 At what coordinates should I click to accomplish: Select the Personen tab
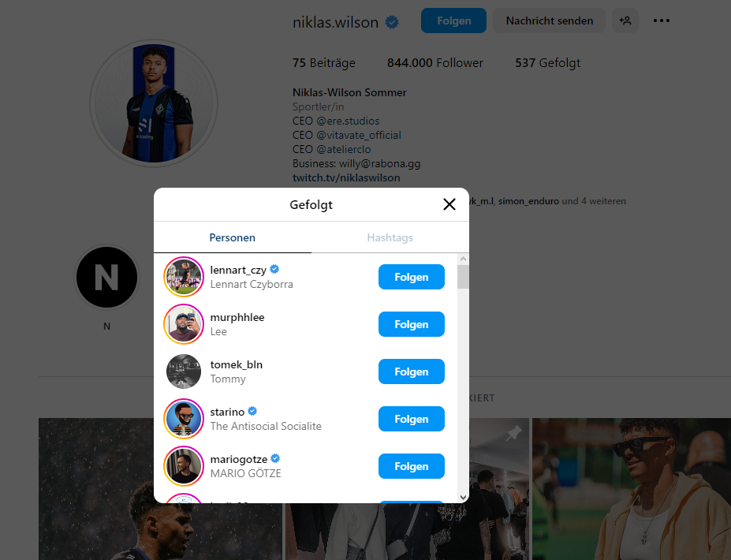click(x=232, y=237)
